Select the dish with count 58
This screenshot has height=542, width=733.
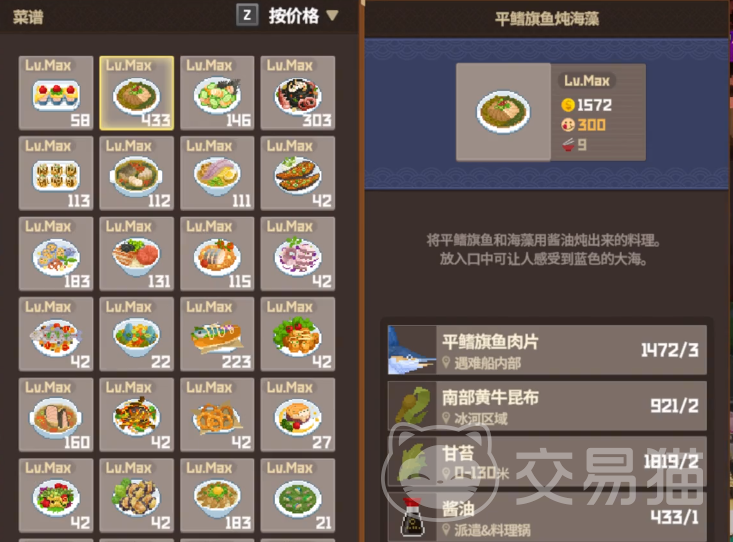click(x=56, y=93)
